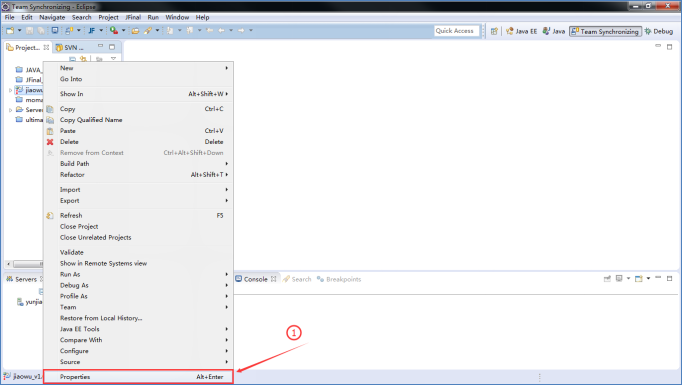683x385 pixels.
Task: Click the Project Explorer horizontal scrollbar
Action: (x=25, y=264)
